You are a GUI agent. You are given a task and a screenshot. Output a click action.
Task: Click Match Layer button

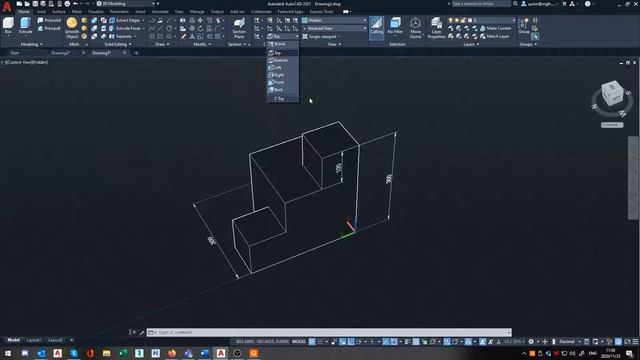click(494, 36)
